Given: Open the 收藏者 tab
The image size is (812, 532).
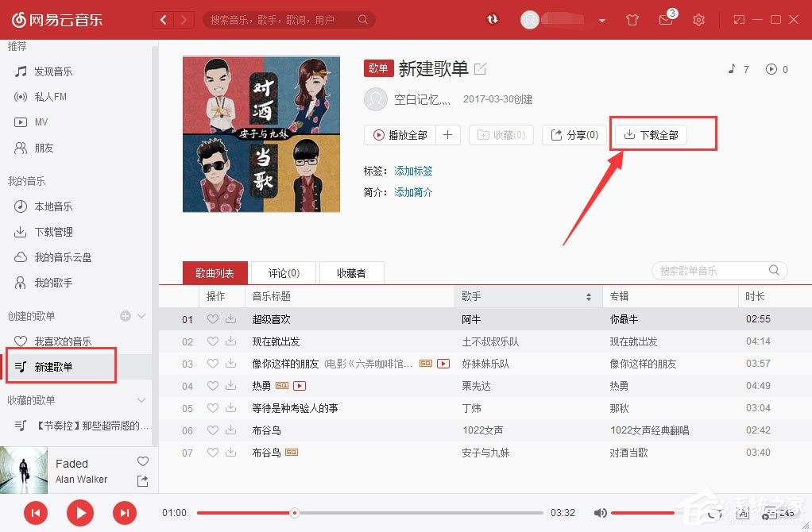Looking at the screenshot, I should click(x=350, y=272).
